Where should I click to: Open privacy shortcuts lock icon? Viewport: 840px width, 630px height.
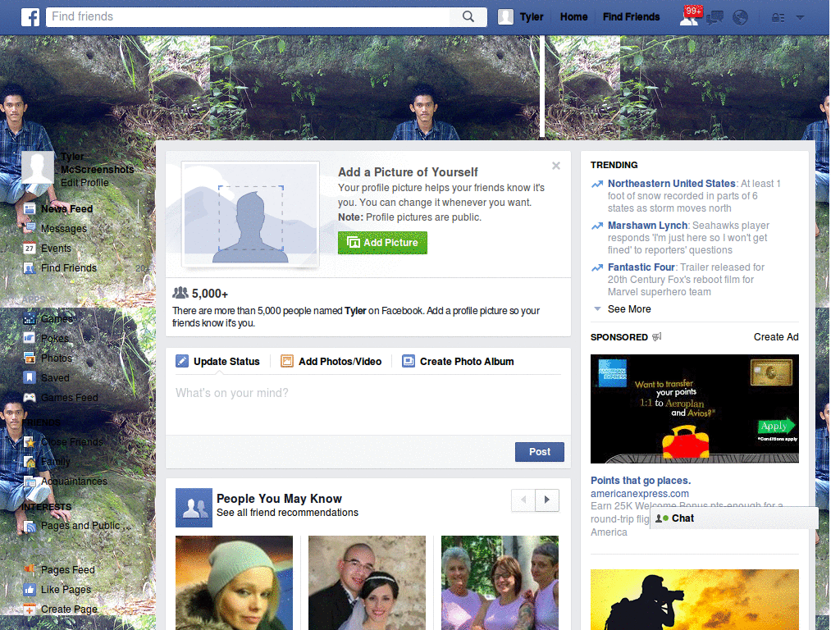(778, 18)
